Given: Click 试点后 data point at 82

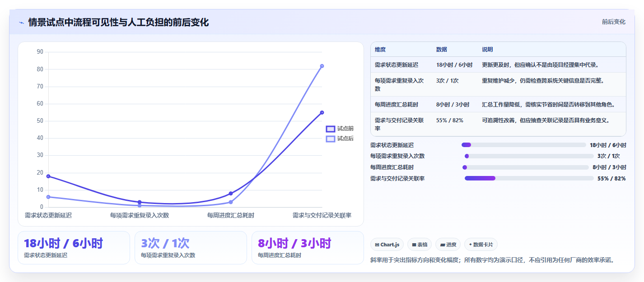Looking at the screenshot, I should [322, 66].
